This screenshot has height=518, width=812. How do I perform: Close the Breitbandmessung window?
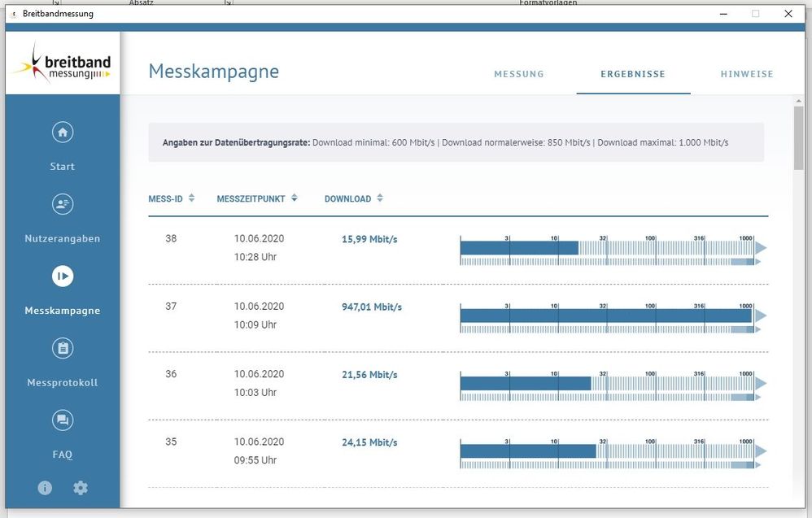788,14
